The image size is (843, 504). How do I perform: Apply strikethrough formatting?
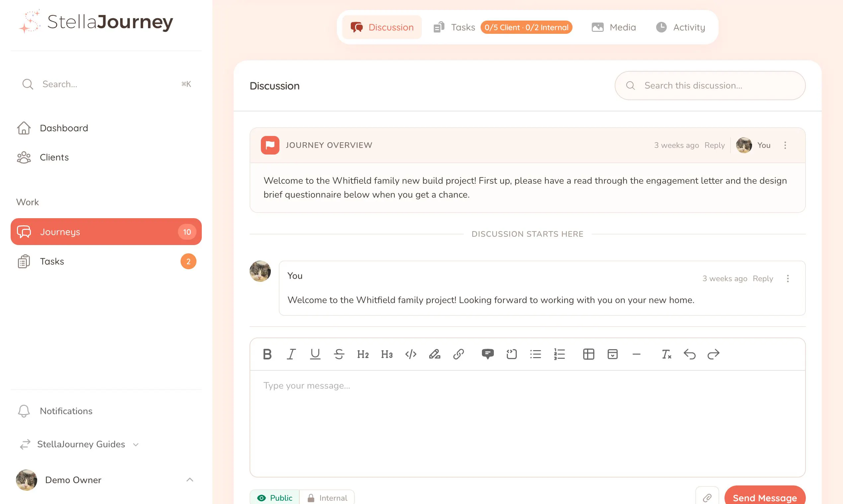(339, 354)
